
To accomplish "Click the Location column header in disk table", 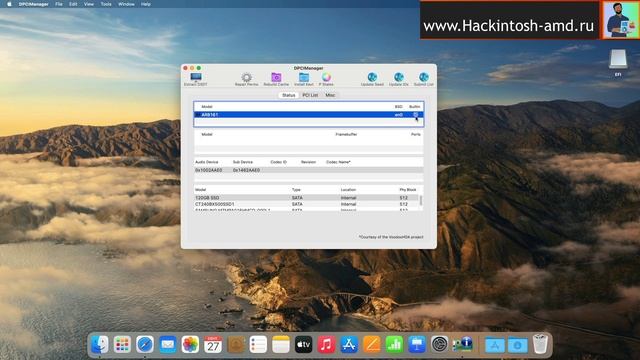I will (x=348, y=190).
